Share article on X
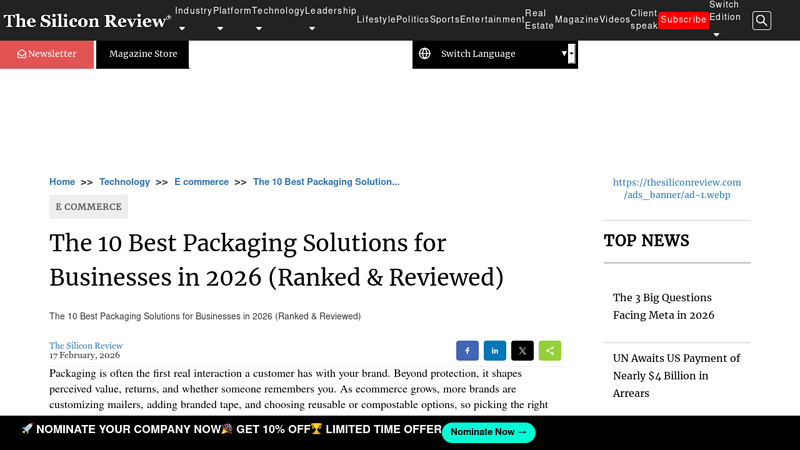 522,351
